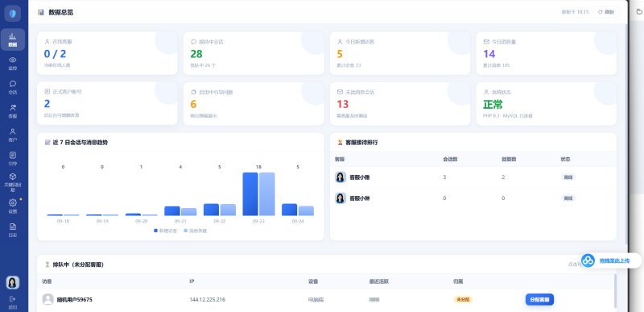Click the 客服小雅 avatar in ranking
The image size is (644, 312).
[x=341, y=177]
